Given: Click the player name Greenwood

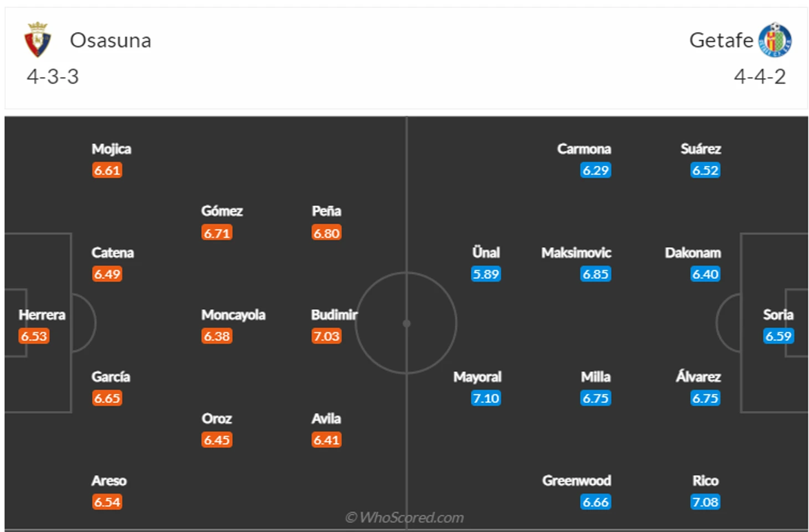Looking at the screenshot, I should [576, 480].
